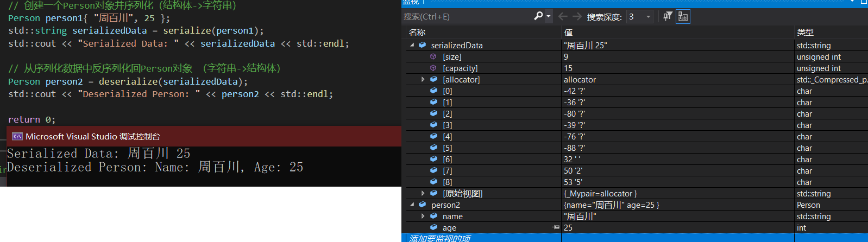This screenshot has height=242, width=868.
Task: Click the 类型 column header
Action: (831, 33)
